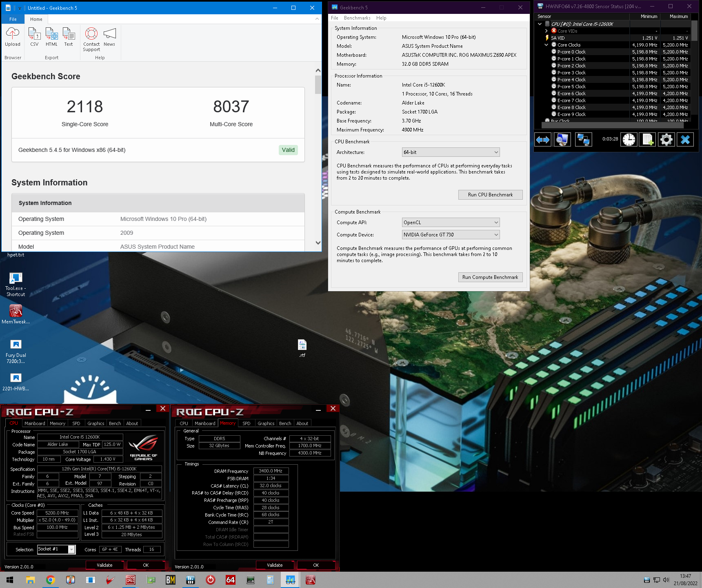This screenshot has height=588, width=702.
Task: Click HWiNFO expand/shrink columns arrows button
Action: tap(543, 140)
